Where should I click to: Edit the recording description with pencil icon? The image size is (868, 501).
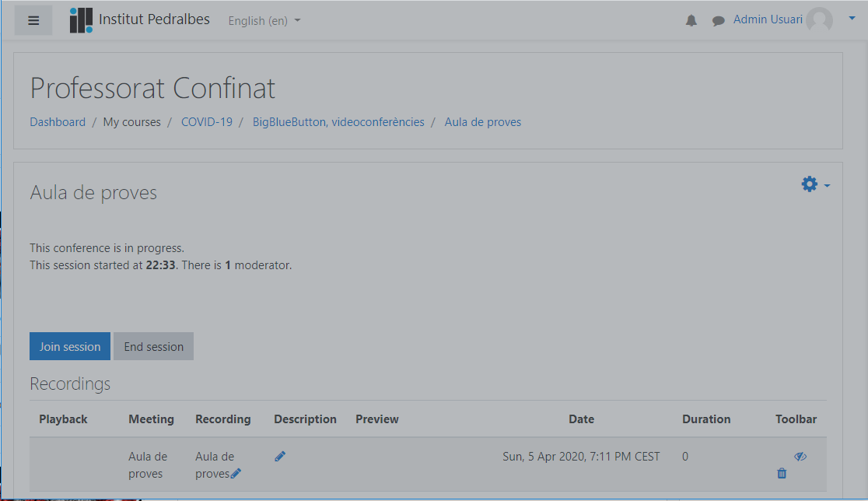click(x=280, y=456)
